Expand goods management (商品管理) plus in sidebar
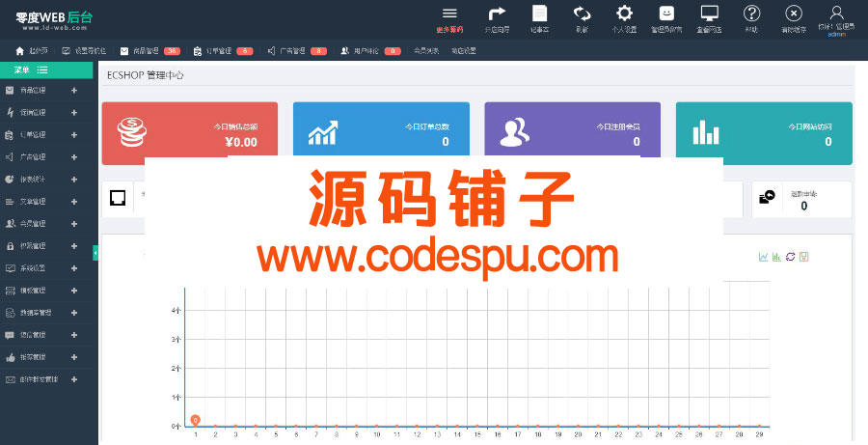 tap(74, 91)
